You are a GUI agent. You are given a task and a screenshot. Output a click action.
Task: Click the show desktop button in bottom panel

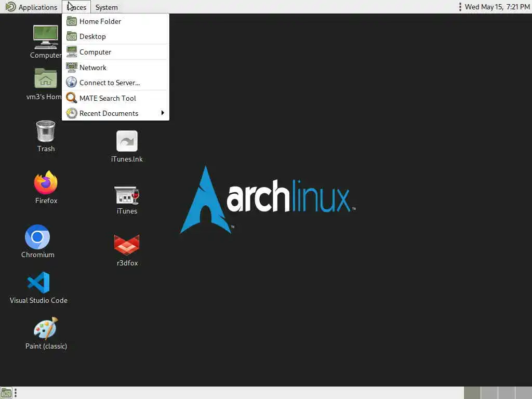[x=6, y=393]
